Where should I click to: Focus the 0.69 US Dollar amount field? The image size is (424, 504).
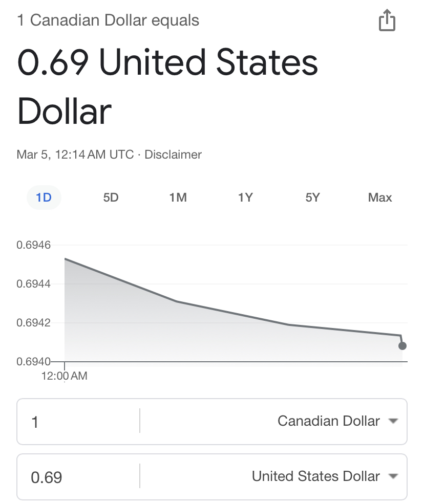(77, 477)
